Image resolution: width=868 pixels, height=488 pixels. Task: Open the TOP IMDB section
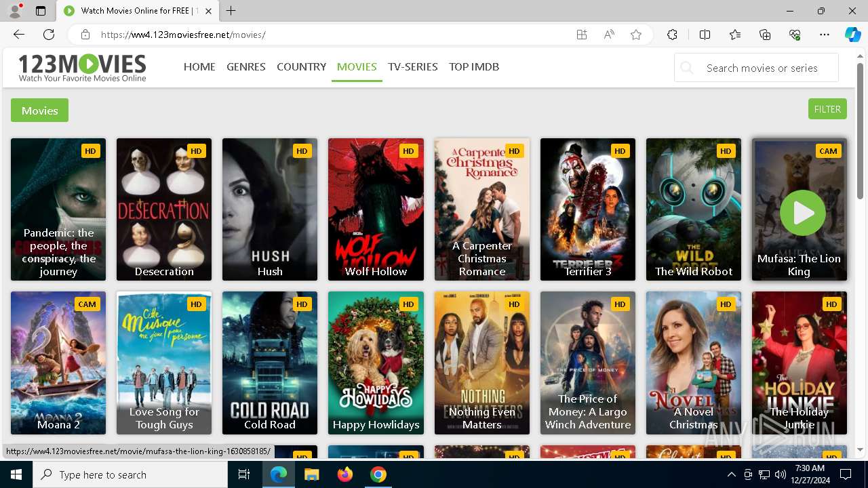474,66
